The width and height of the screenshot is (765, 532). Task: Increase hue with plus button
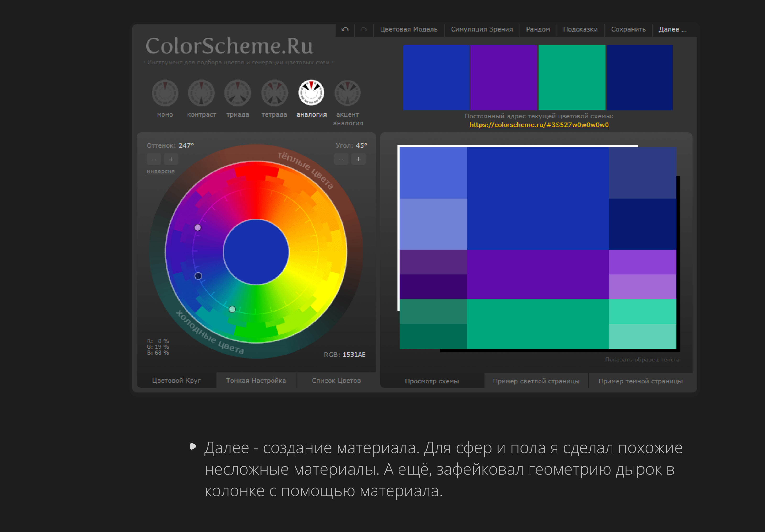click(x=171, y=159)
